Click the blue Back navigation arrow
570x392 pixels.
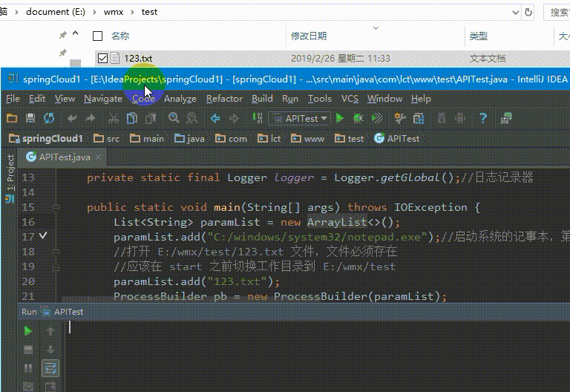coord(215,118)
